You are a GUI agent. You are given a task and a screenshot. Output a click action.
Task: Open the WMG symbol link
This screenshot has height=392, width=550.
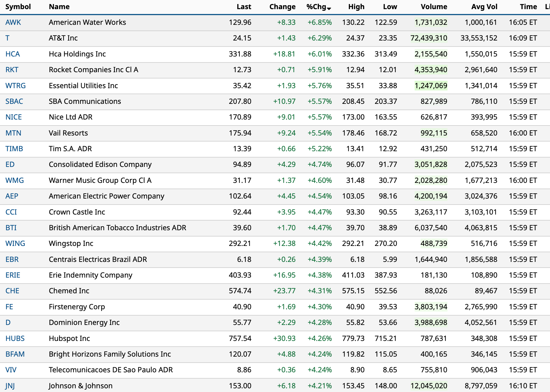(x=15, y=180)
